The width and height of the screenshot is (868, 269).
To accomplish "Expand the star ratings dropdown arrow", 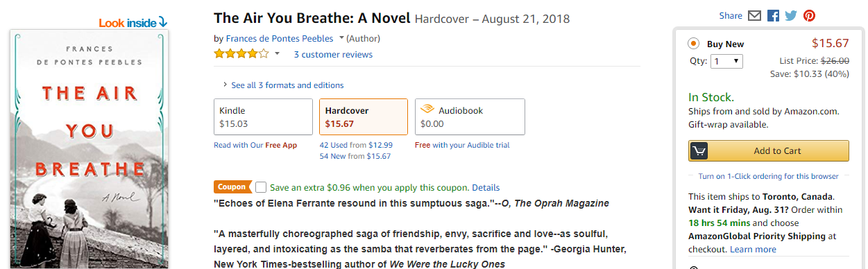I will (277, 54).
